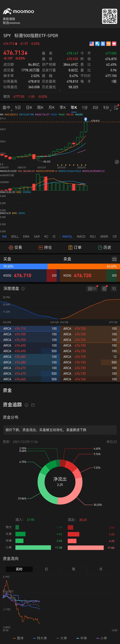Open the depth exchange selector (1)
Screen dimensions: 120x644
[x=92, y=289]
